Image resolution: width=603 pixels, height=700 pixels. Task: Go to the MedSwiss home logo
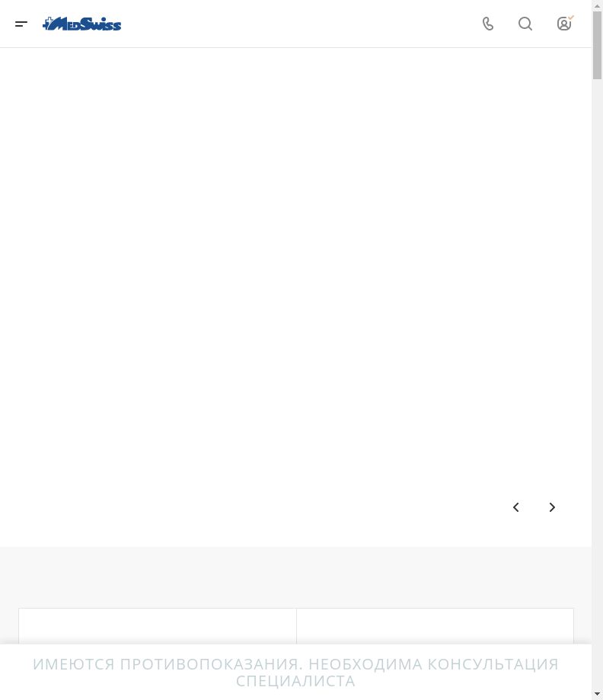pos(81,24)
